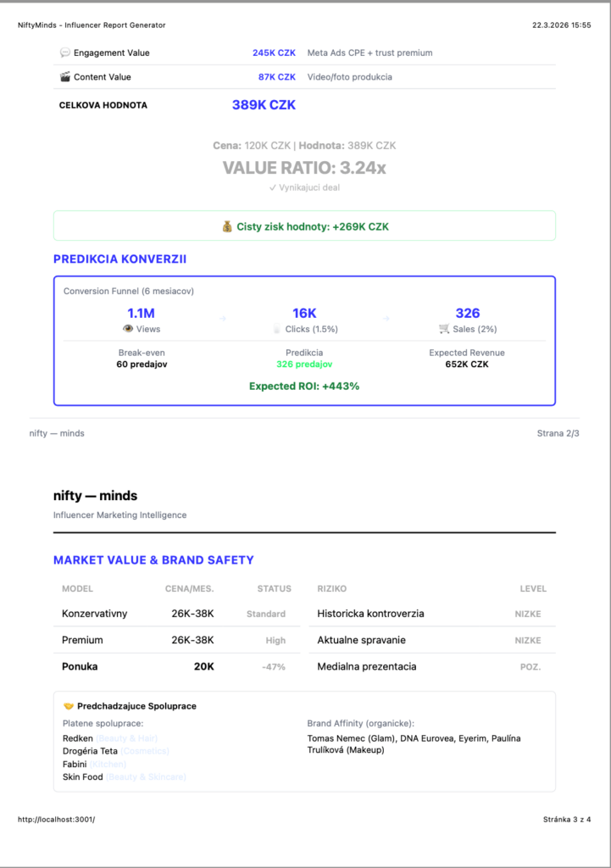Click the VALUE RATIO: 3.24x heading
This screenshot has width=611, height=868.
[x=304, y=168]
